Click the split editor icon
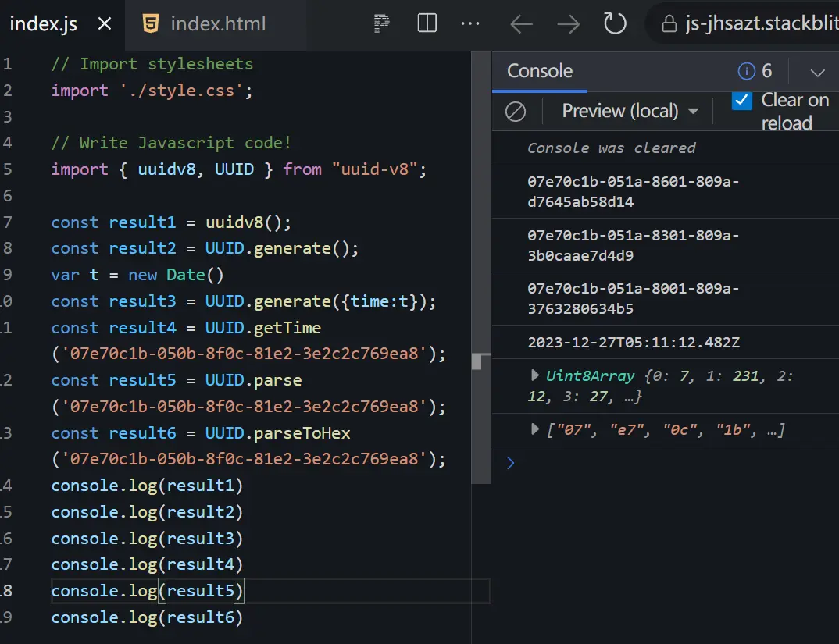This screenshot has height=644, width=839. [427, 24]
